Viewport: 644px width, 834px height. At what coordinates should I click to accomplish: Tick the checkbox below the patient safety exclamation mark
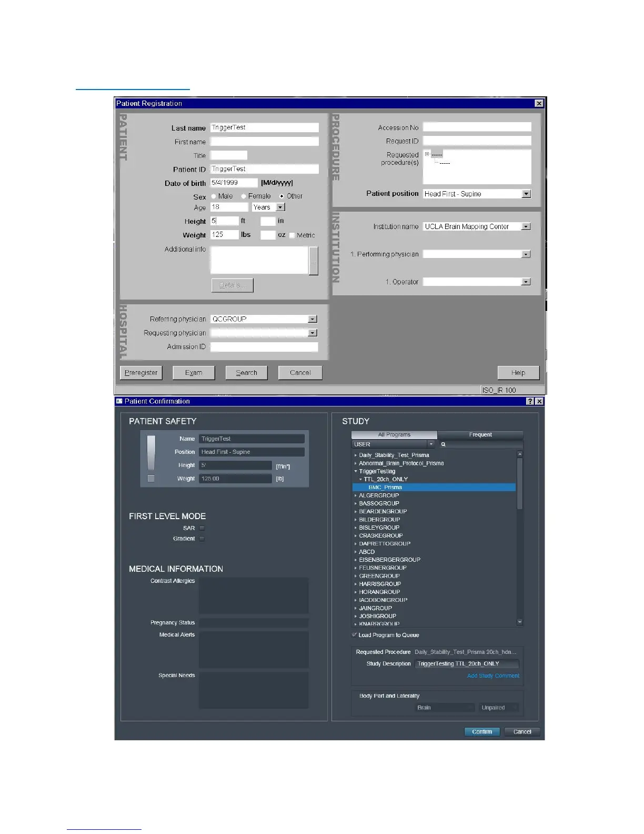tap(151, 479)
